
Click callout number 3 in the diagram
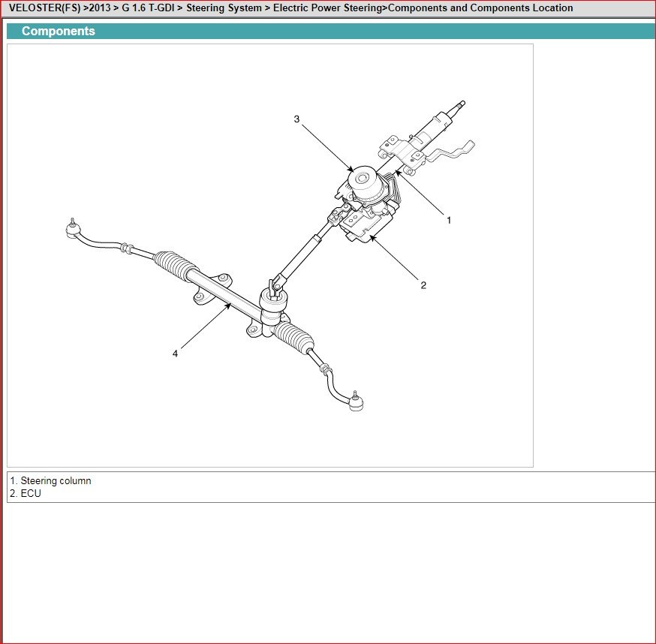(296, 119)
